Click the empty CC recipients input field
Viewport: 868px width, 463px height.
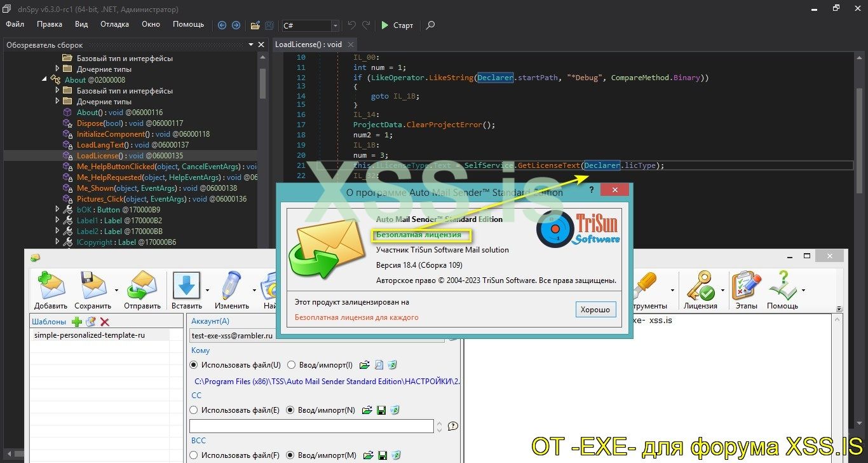tap(311, 426)
